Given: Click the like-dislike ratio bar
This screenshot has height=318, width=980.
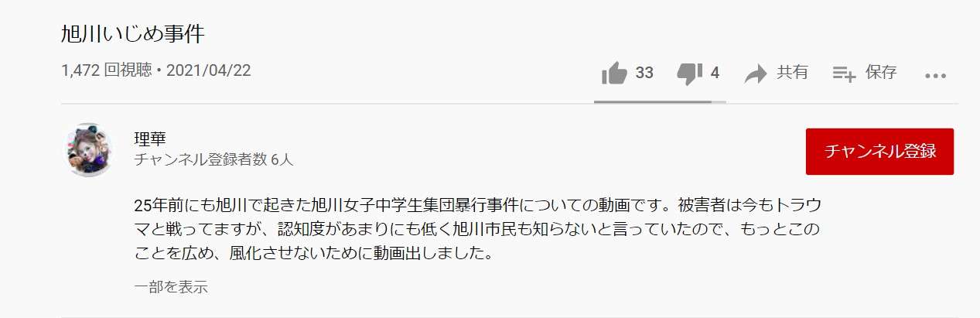Looking at the screenshot, I should [x=660, y=101].
